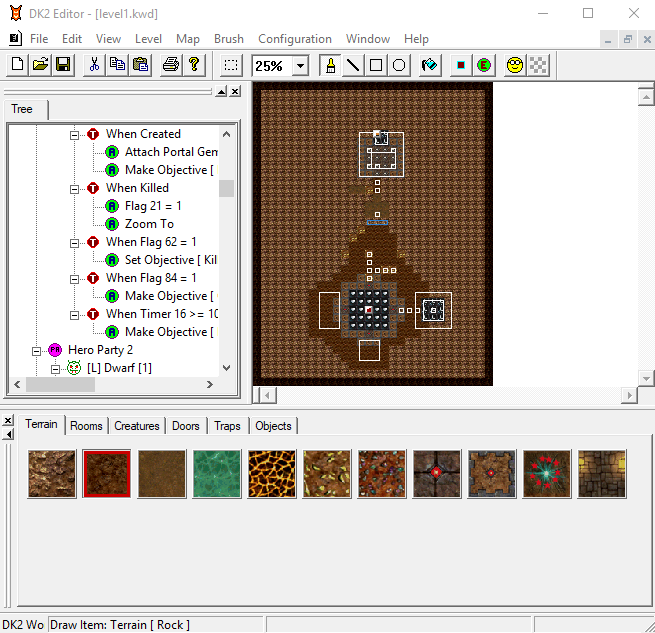Image resolution: width=655 pixels, height=633 pixels.
Task: Click the Paste clipboard icon
Action: [x=140, y=65]
